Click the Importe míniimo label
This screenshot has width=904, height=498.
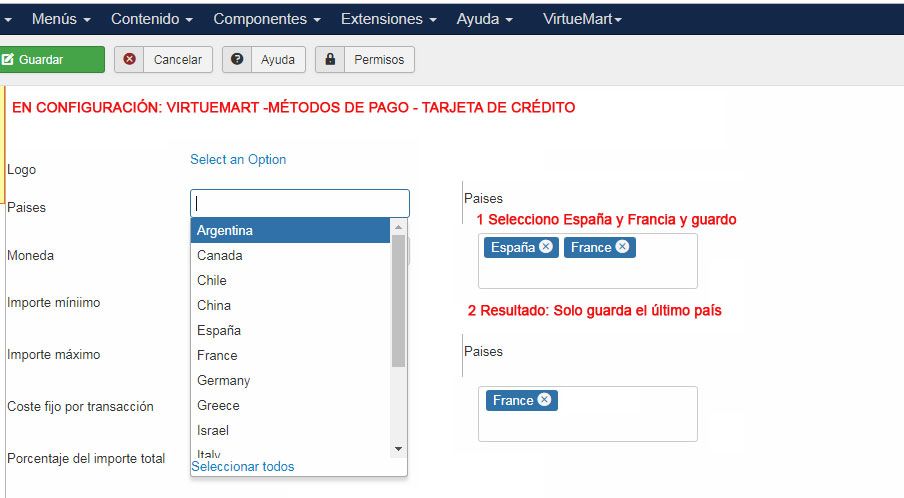click(54, 303)
